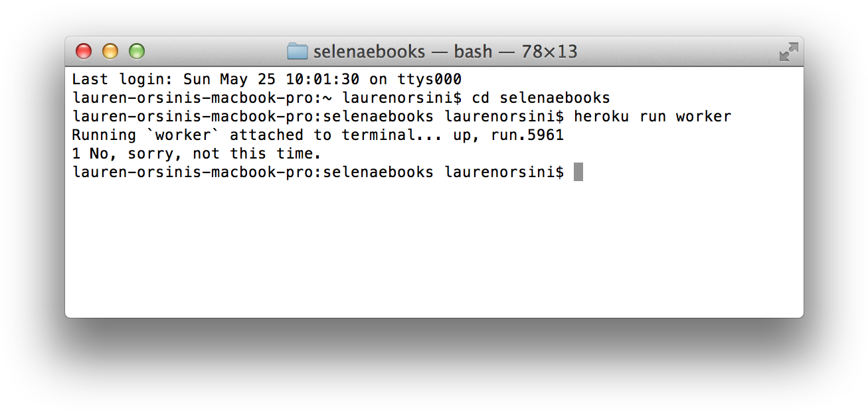Click the '10:01:30' timestamp in login line
Viewport: 868px width, 412px height.
click(x=323, y=80)
